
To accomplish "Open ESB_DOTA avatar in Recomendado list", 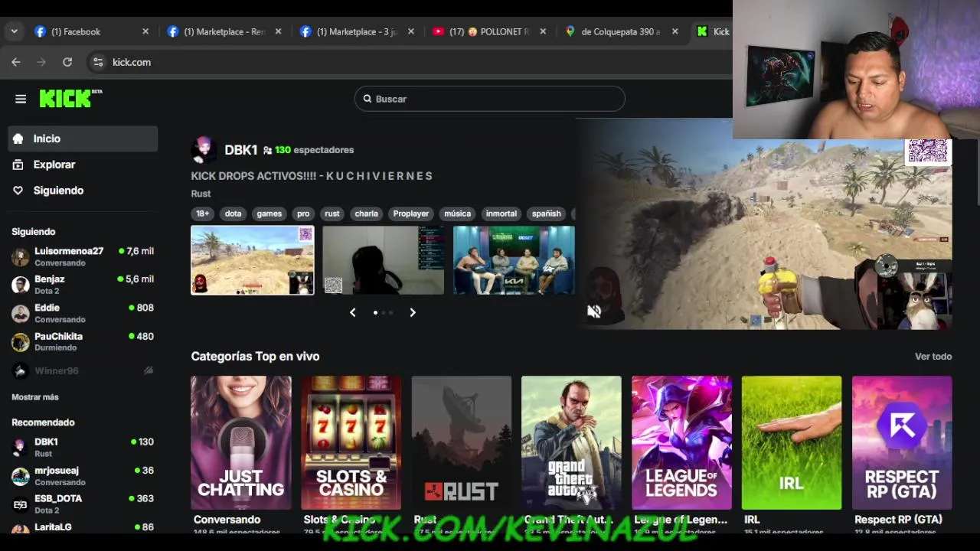I will (21, 504).
